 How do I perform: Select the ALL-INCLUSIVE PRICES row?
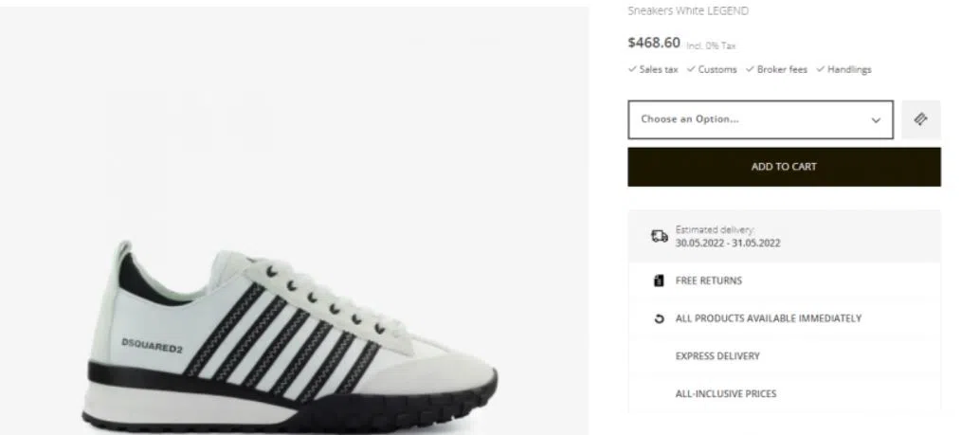pyautogui.click(x=725, y=393)
